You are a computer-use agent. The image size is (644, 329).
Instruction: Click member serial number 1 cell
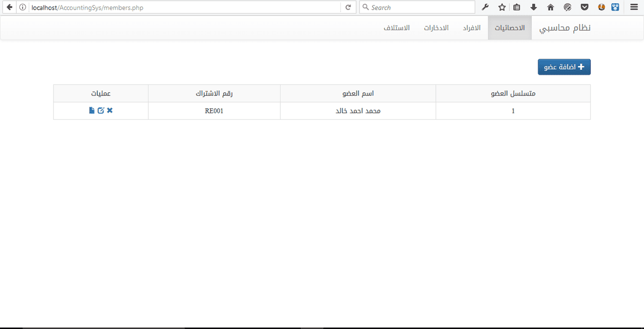(513, 111)
